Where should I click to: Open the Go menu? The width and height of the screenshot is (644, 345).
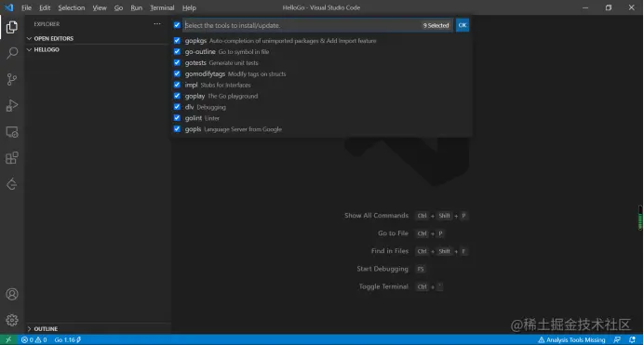118,7
